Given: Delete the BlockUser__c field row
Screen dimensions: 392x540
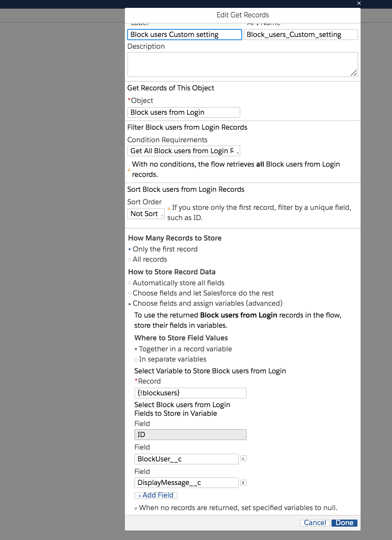Looking at the screenshot, I should pos(244,458).
